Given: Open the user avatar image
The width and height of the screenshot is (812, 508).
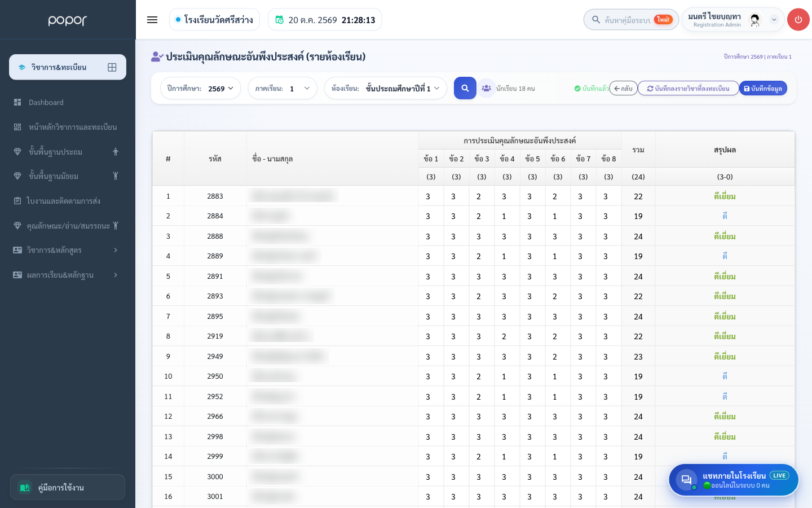Looking at the screenshot, I should (754, 20).
